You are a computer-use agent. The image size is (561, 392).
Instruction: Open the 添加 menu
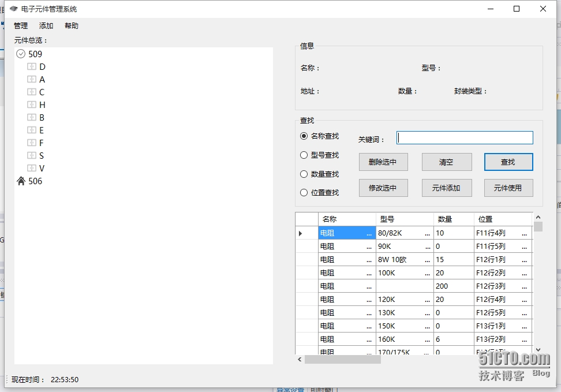[x=46, y=26]
